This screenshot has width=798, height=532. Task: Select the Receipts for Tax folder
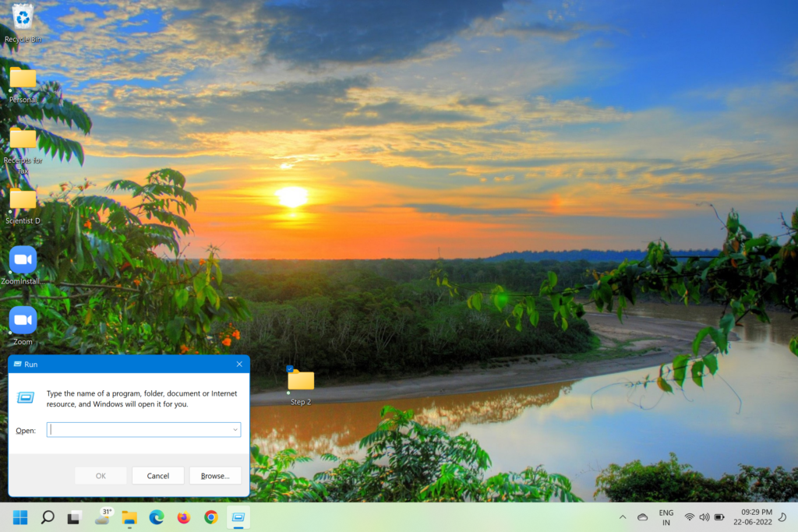coord(23,139)
